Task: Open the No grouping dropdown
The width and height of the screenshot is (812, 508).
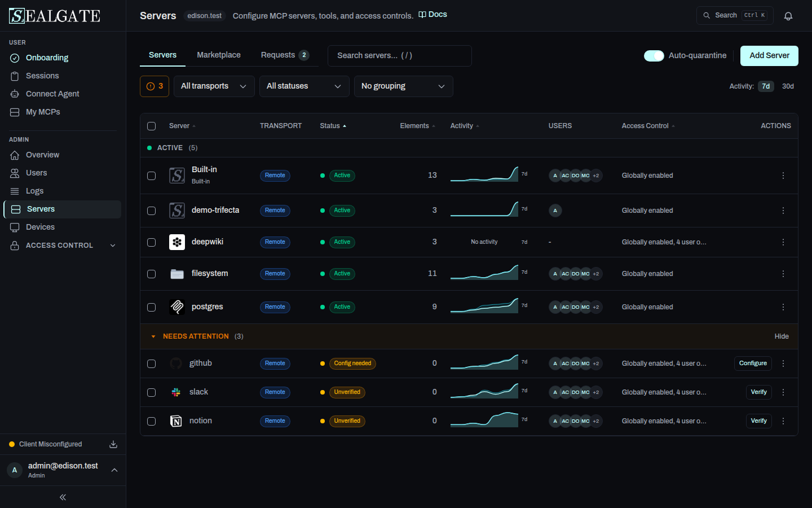Action: (404, 86)
